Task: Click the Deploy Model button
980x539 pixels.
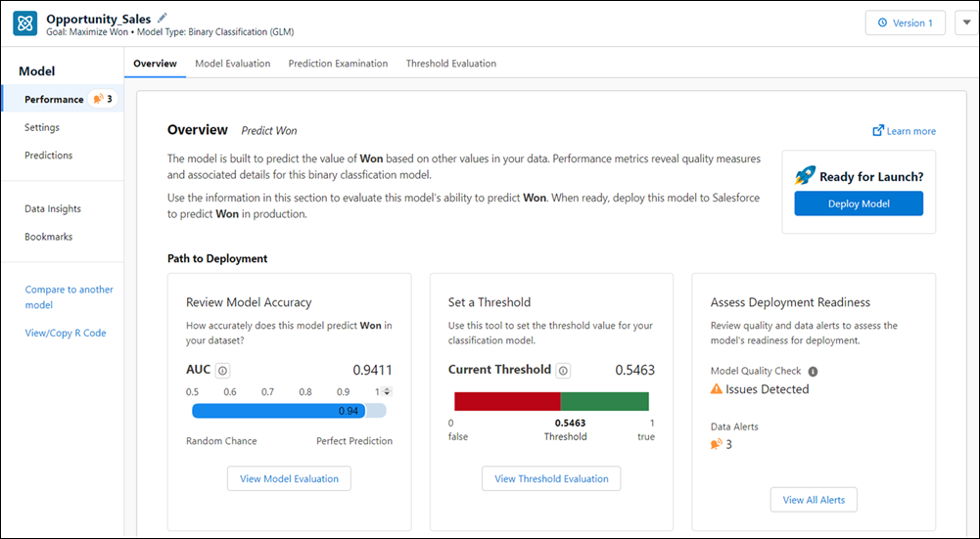Action: coord(859,203)
